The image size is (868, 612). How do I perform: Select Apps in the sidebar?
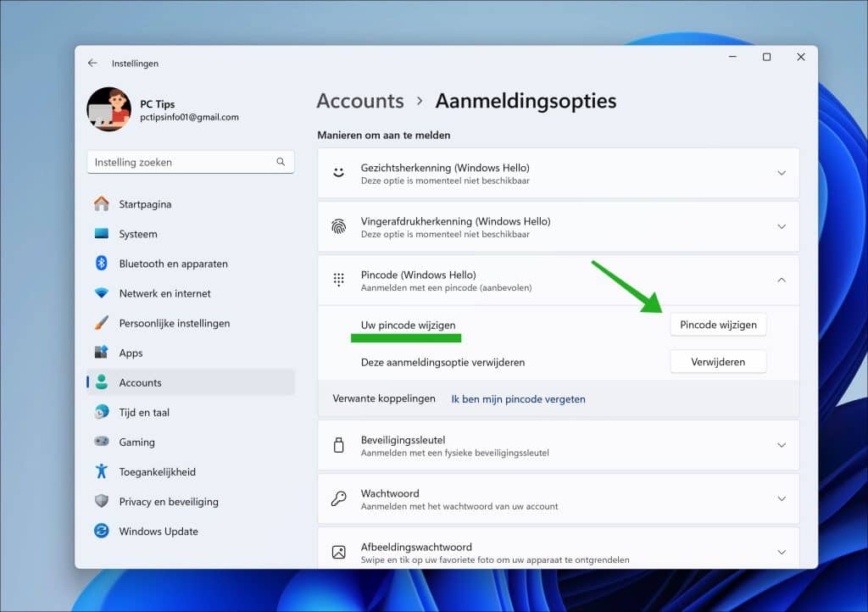(191, 353)
